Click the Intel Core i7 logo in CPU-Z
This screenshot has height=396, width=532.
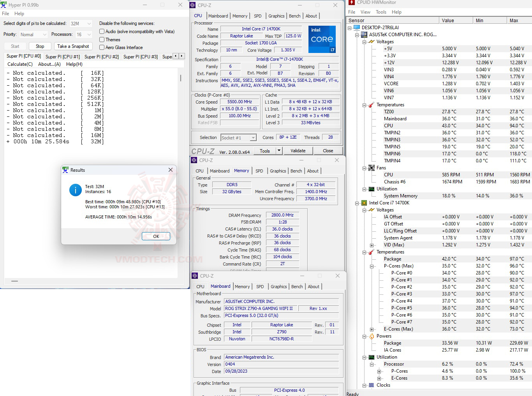(x=322, y=39)
